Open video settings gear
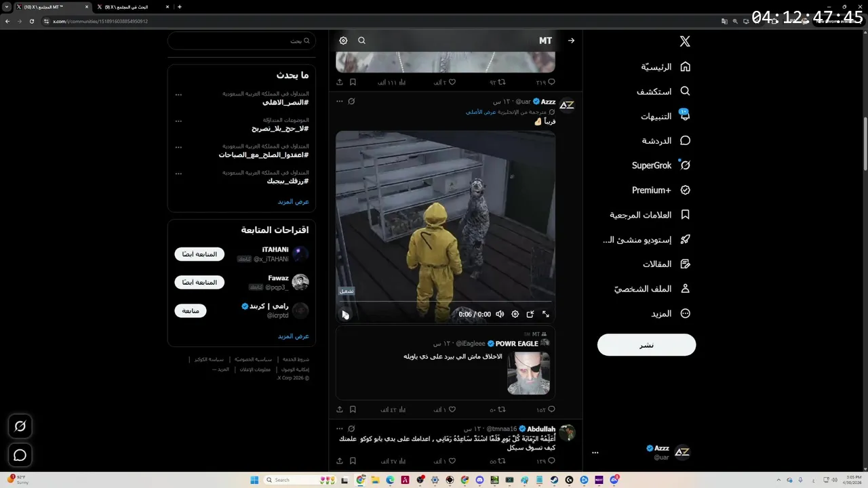The width and height of the screenshot is (868, 488). tap(515, 314)
